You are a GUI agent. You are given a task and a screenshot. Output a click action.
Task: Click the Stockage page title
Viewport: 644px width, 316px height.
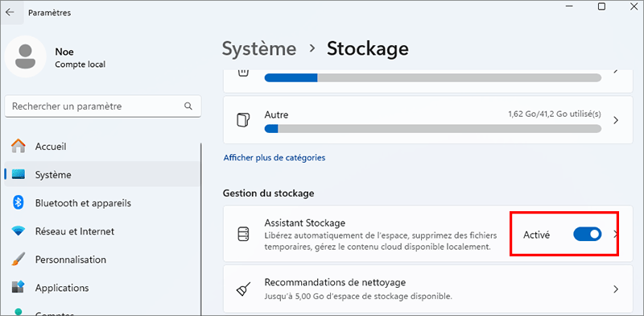pyautogui.click(x=368, y=48)
